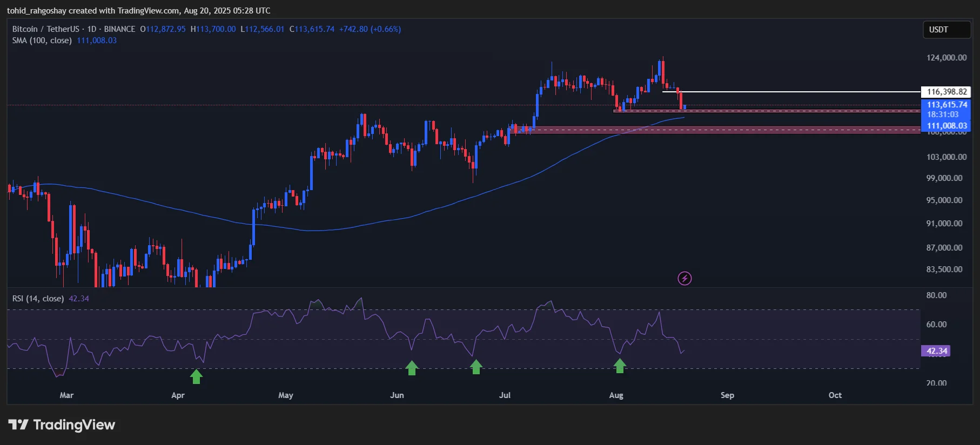Click the 91,000.00 price axis label
980x445 pixels.
tap(944, 224)
